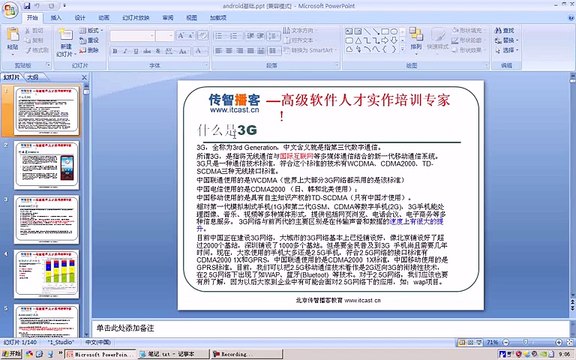Decrease list indent level

pyautogui.click(x=250, y=36)
